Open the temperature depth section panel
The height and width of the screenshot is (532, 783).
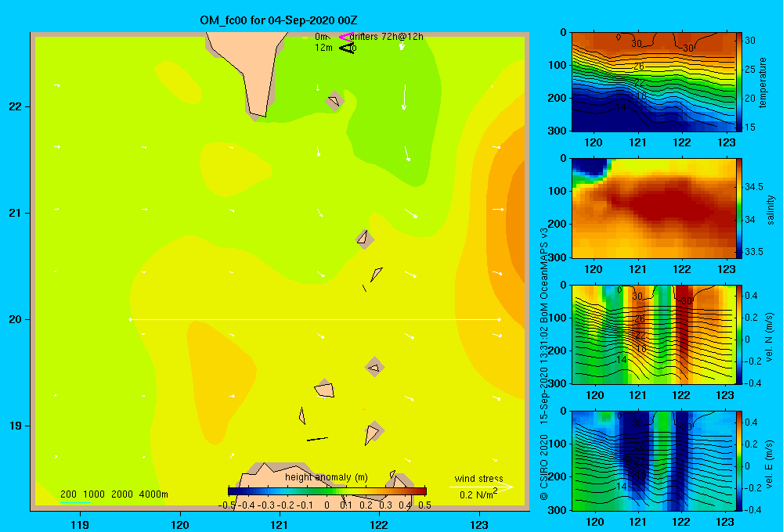tap(653, 82)
